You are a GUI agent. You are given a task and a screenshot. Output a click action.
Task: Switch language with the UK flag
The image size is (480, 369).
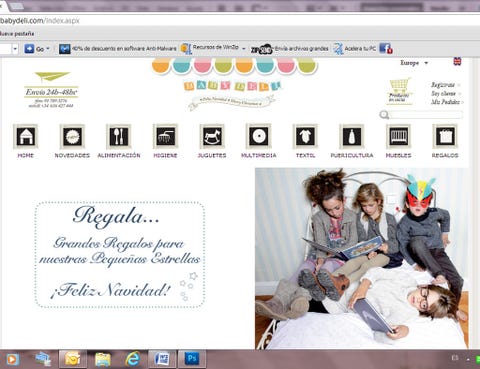click(457, 62)
